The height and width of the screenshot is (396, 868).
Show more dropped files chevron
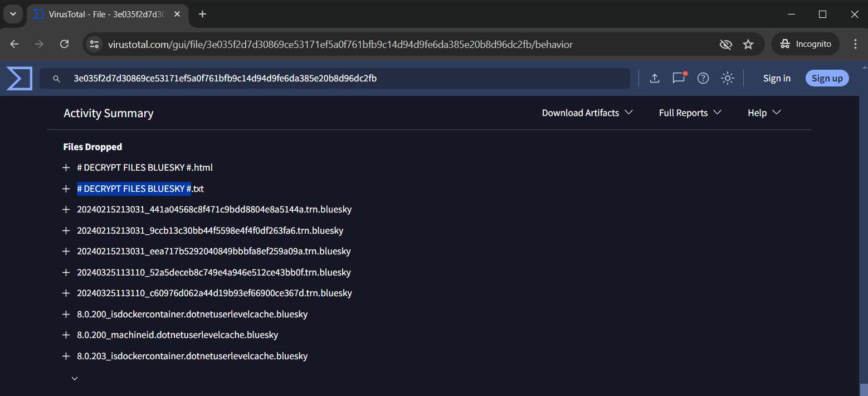coord(75,378)
